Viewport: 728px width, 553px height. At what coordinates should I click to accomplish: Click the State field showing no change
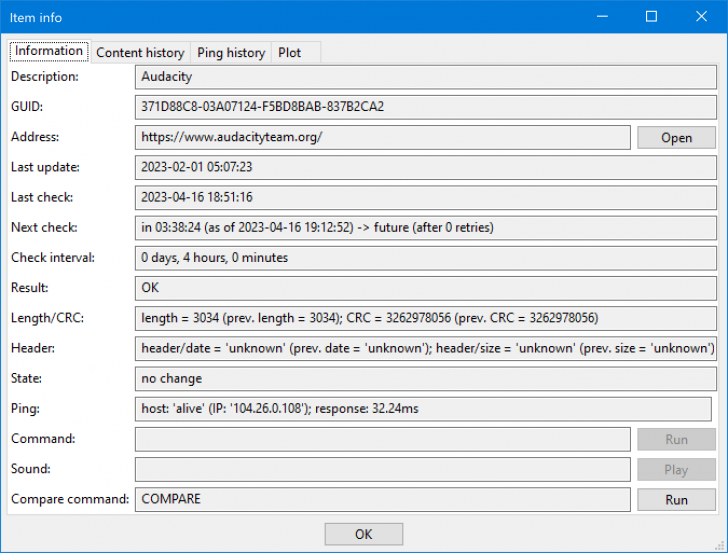426,378
